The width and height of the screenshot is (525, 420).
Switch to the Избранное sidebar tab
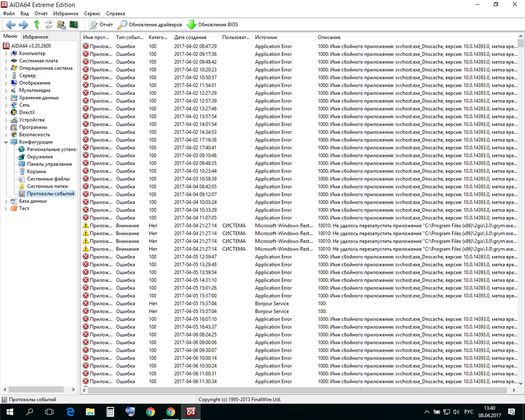click(35, 37)
